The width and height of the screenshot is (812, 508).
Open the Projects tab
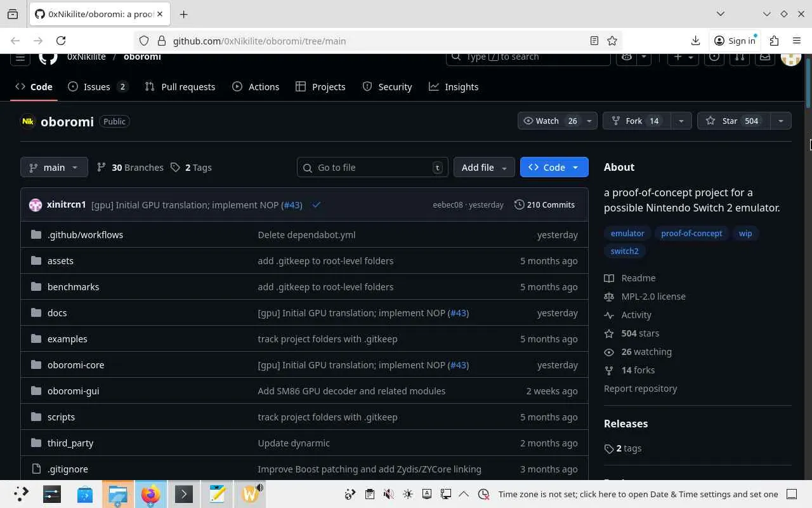[x=320, y=87]
